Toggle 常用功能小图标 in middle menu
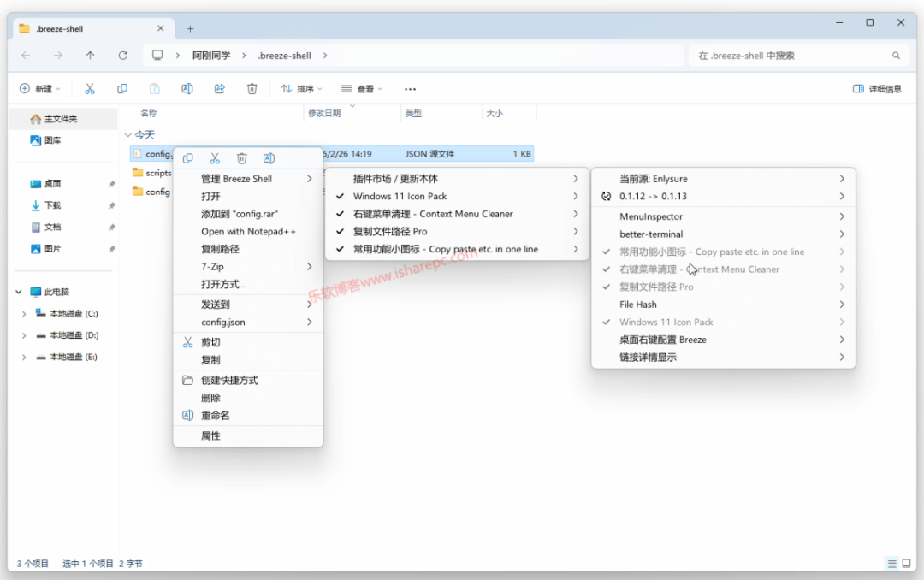The height and width of the screenshot is (580, 924). pos(457,249)
